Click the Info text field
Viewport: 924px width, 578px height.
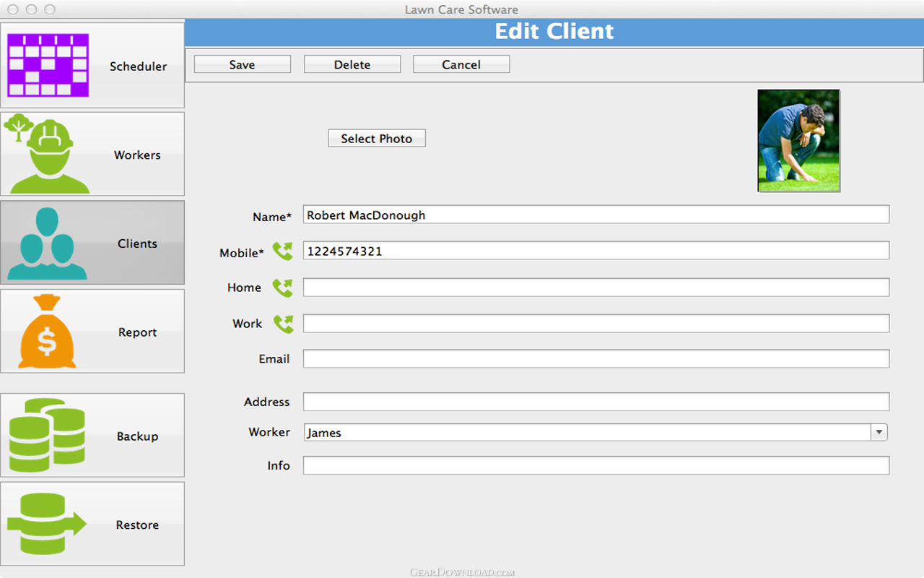pos(596,465)
